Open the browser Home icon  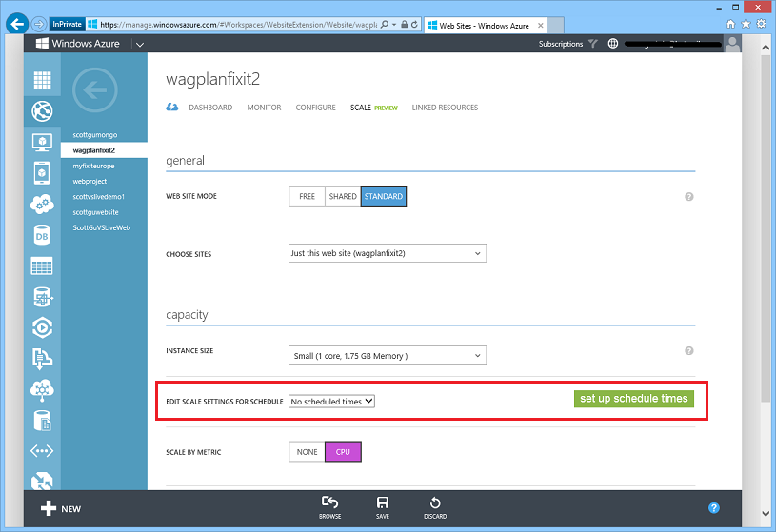(730, 24)
